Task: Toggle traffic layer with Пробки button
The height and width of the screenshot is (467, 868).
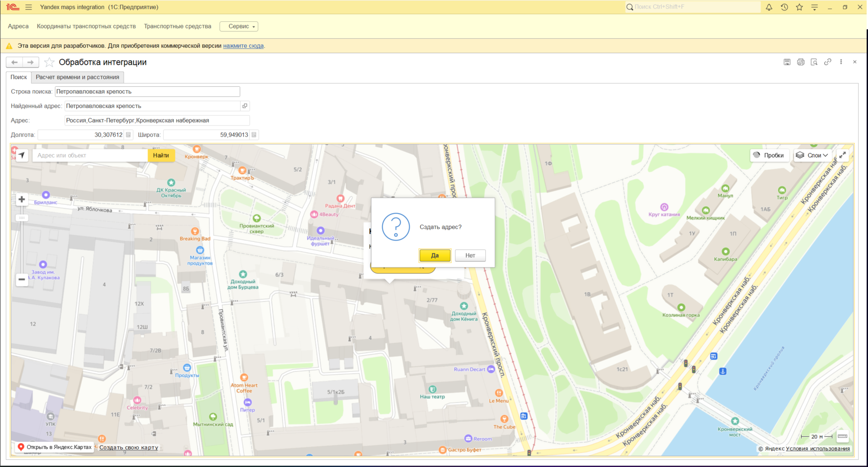Action: tap(769, 155)
